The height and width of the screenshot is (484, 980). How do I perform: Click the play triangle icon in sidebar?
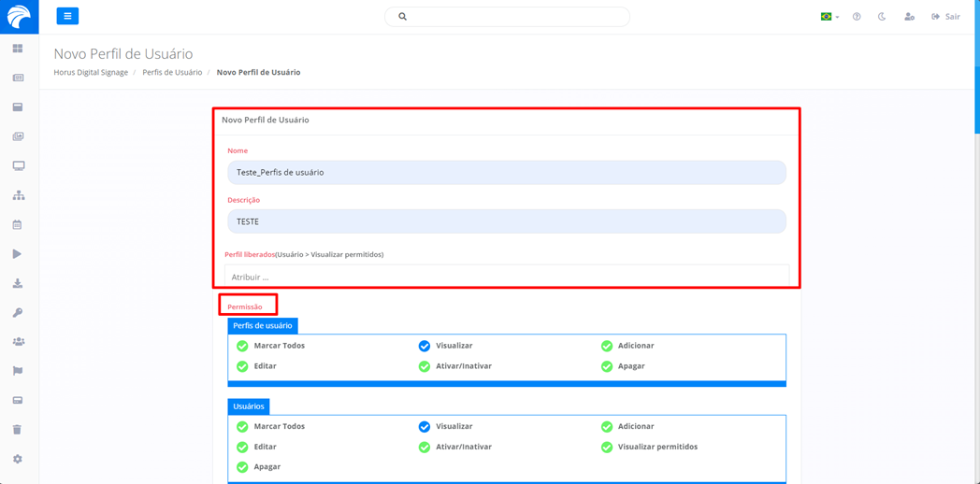click(x=18, y=254)
